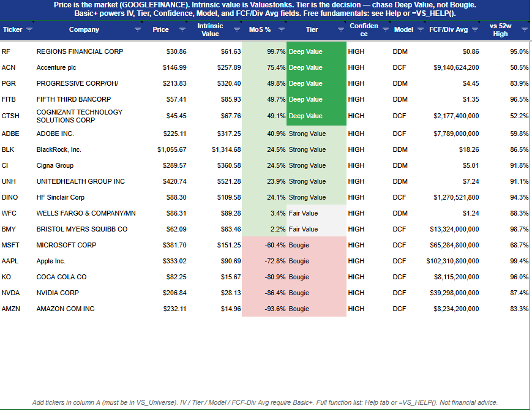Select the footer note about adding tickers
Image resolution: width=532 pixels, height=414 pixels.
265,403
